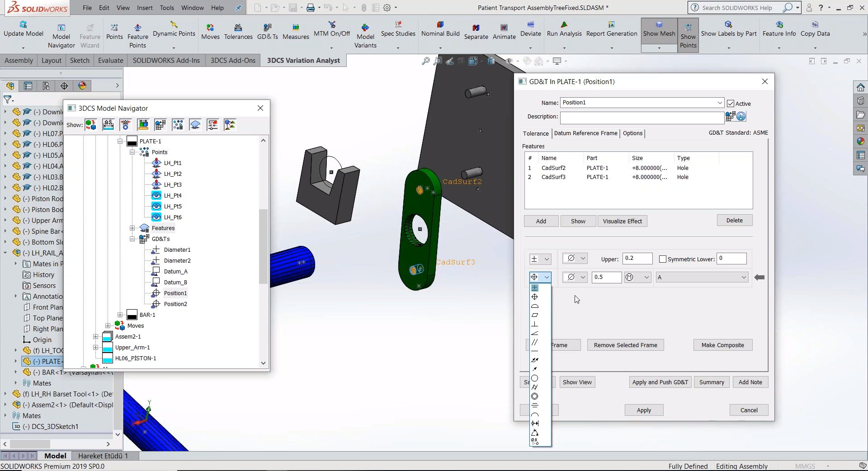Image resolution: width=868 pixels, height=471 pixels.
Task: Collapse the GD&Ts tree branch
Action: tap(132, 239)
